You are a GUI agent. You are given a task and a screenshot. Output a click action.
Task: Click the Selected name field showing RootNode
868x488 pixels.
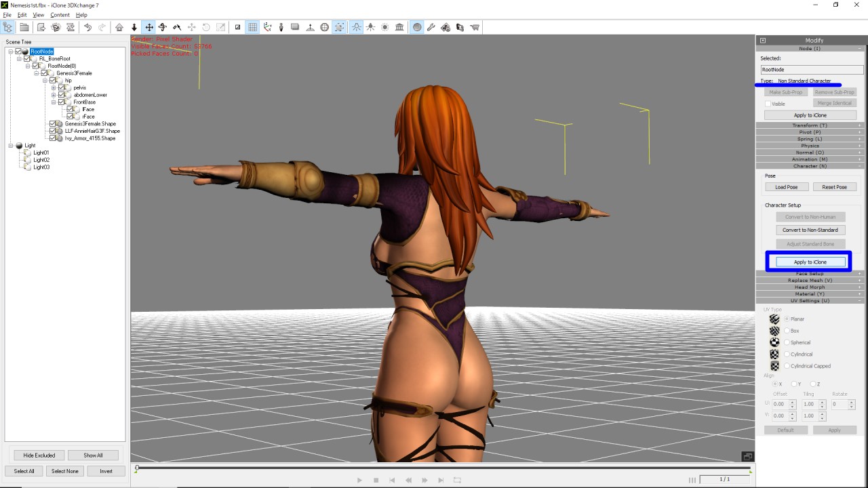(812, 69)
